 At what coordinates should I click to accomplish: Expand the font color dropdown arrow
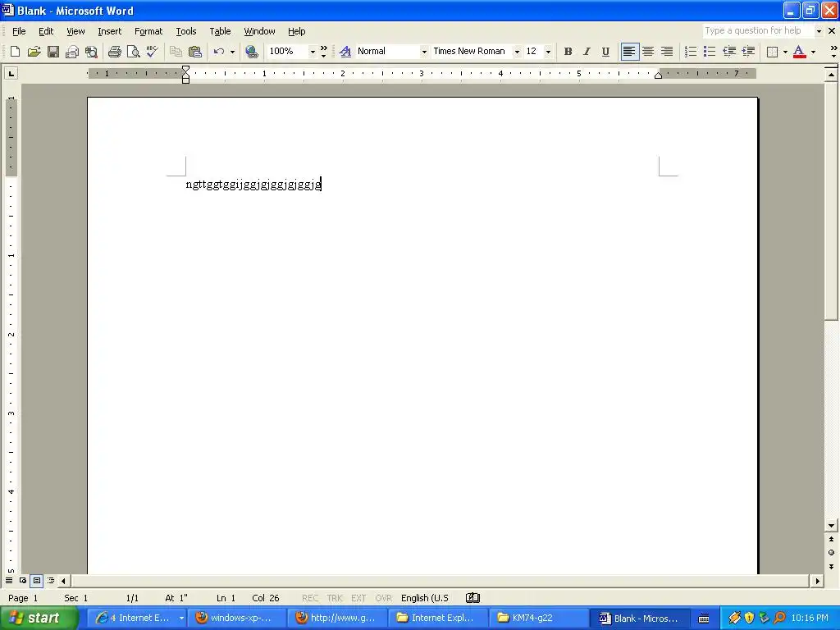[x=813, y=52]
